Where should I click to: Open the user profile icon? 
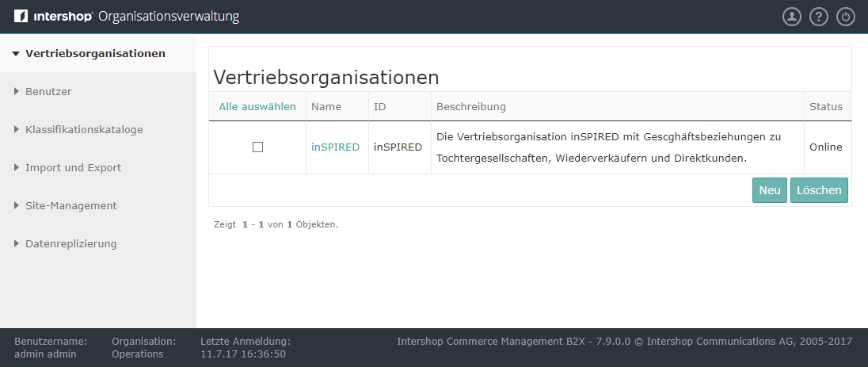(x=792, y=17)
